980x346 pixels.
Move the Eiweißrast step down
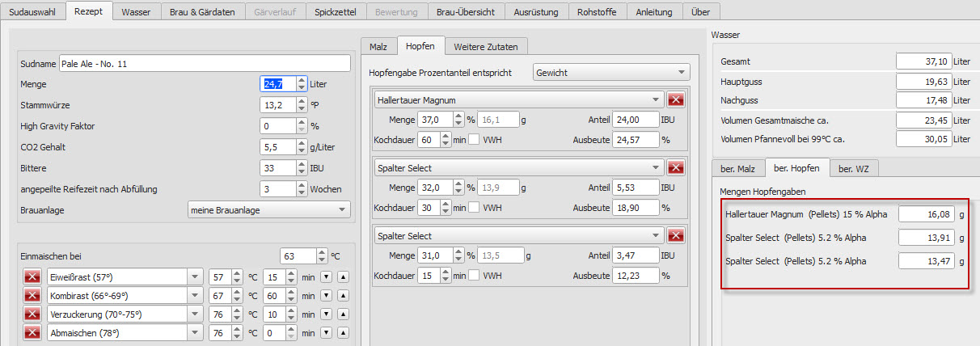[326, 276]
